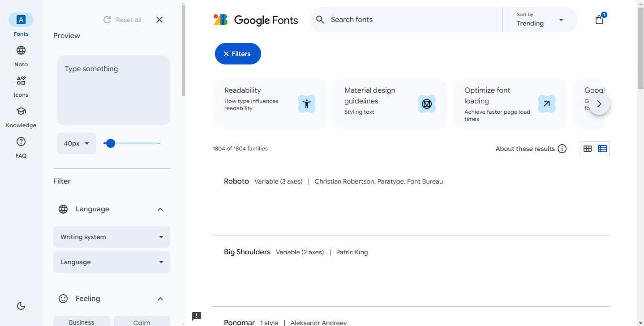644x326 pixels.
Task: Open the Roboto font family
Action: click(236, 181)
